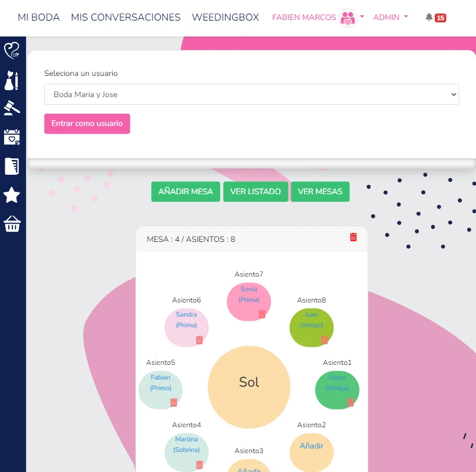Go to MI BODA in the navigation
The width and height of the screenshot is (476, 472).
tap(39, 18)
